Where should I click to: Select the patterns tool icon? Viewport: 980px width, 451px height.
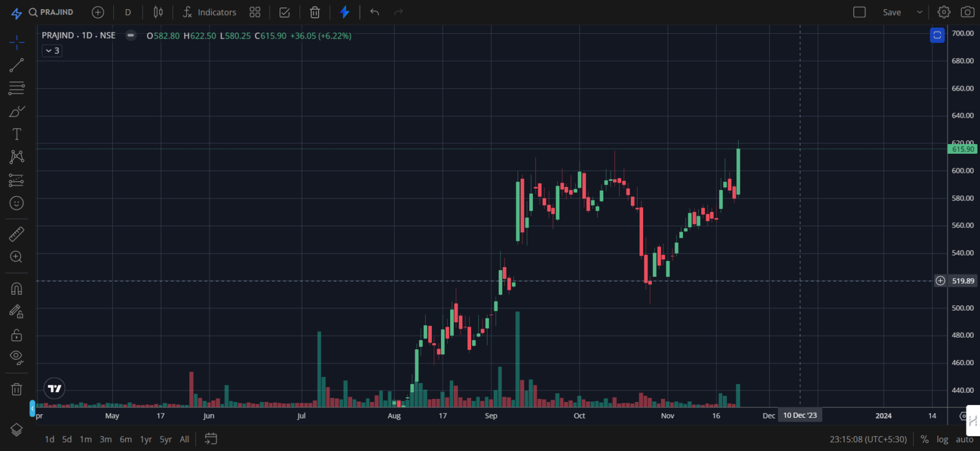coord(17,157)
